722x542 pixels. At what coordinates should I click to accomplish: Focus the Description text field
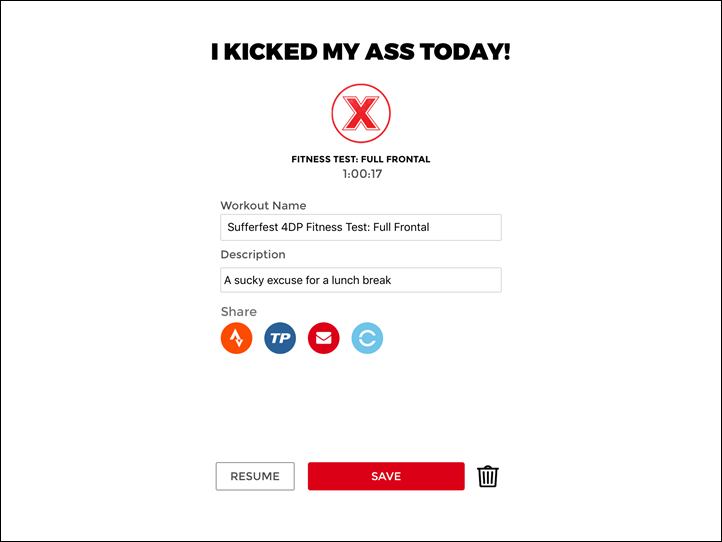pos(361,280)
